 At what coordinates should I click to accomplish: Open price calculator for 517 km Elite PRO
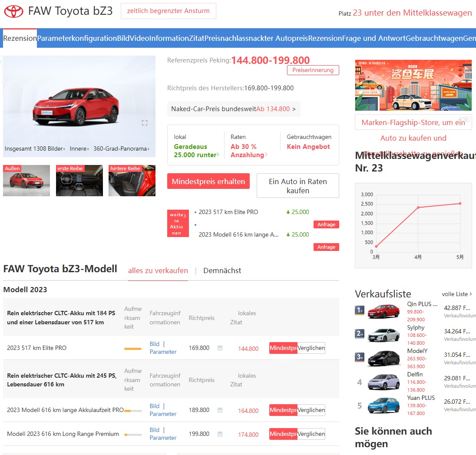tap(220, 348)
